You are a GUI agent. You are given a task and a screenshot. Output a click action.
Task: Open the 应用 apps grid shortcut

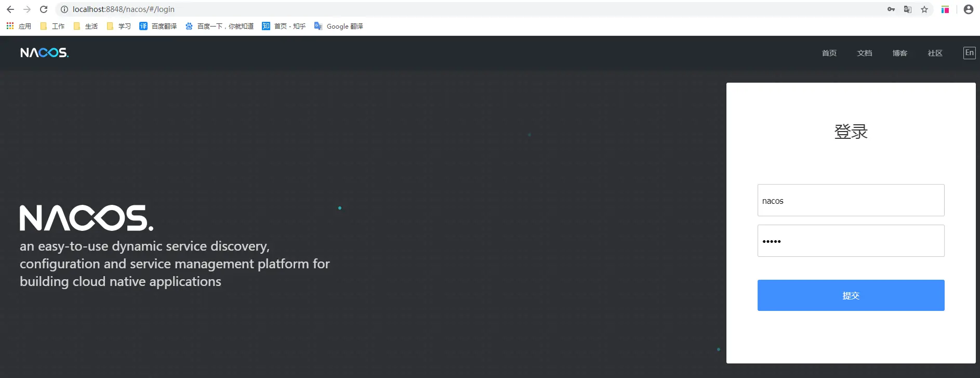(19, 26)
